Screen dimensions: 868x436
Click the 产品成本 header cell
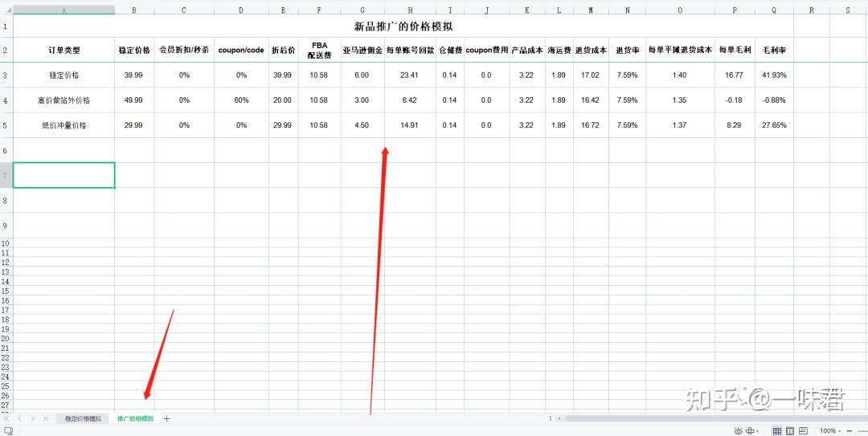527,50
